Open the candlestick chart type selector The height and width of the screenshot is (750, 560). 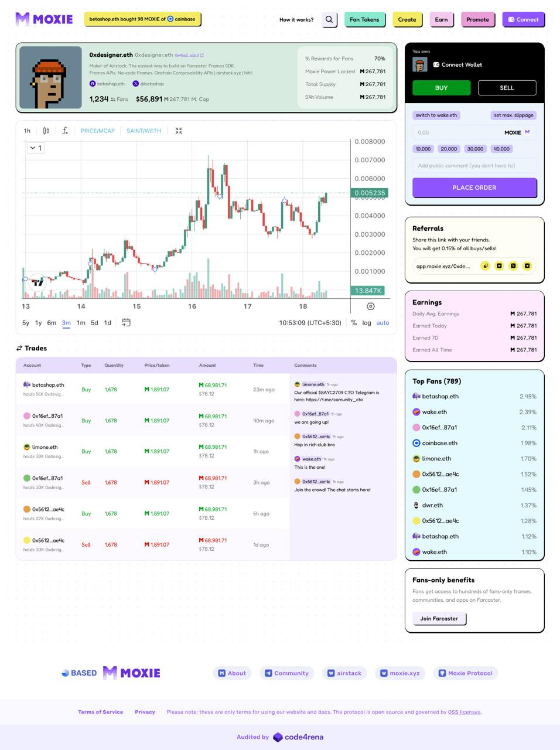(46, 131)
